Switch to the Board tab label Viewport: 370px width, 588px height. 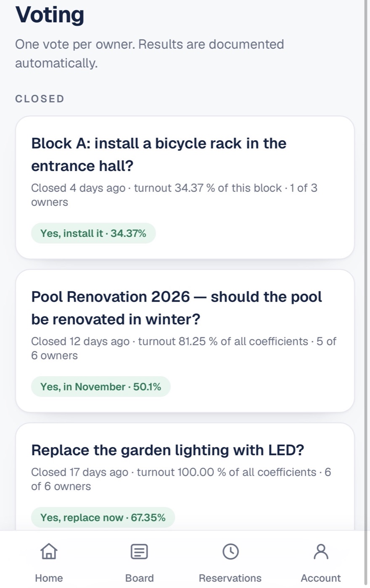tap(139, 578)
